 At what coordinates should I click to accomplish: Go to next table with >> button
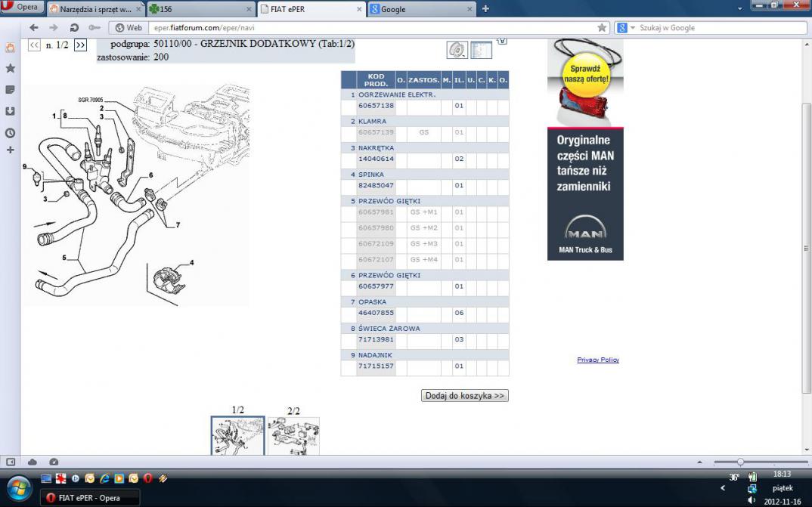80,45
